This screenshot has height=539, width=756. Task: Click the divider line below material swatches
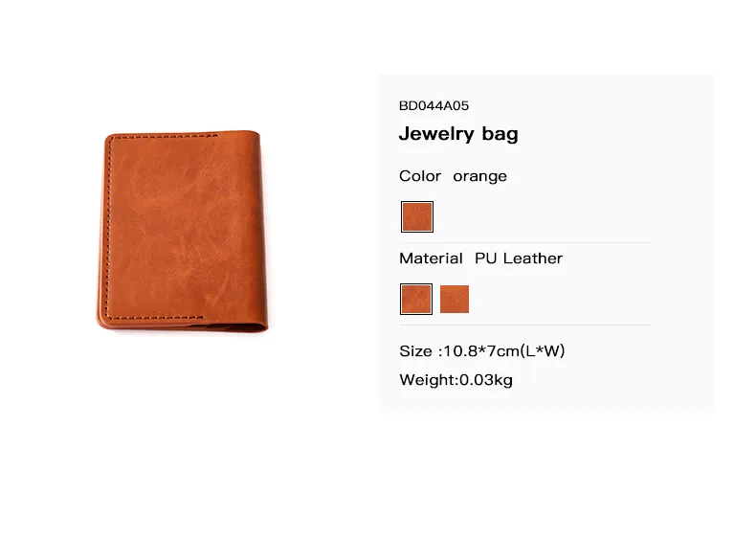[x=526, y=326]
